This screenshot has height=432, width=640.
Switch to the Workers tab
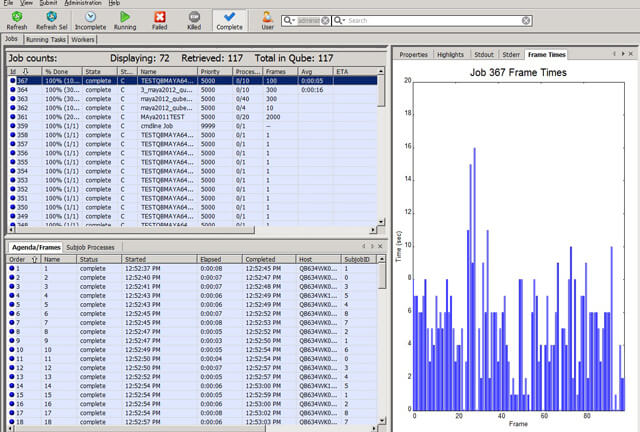pos(83,40)
